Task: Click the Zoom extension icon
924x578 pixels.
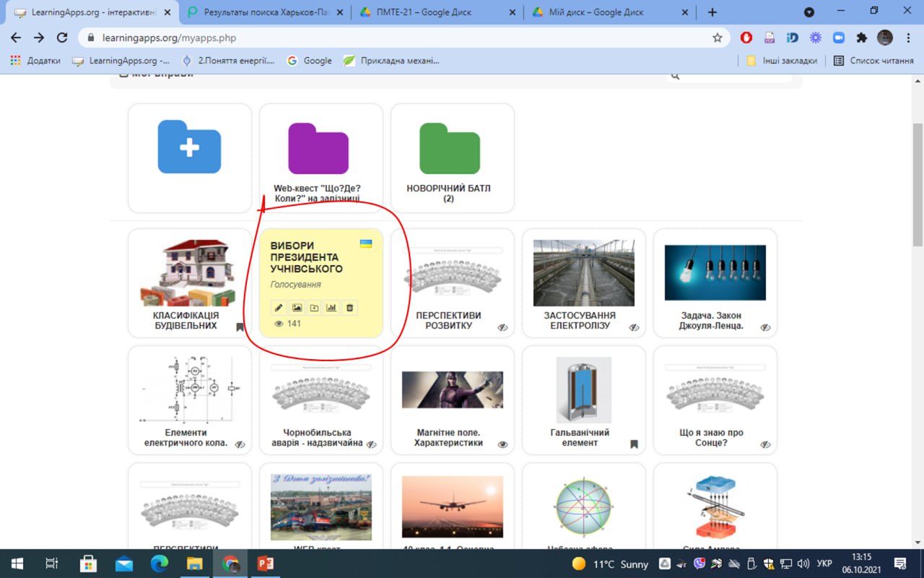Action: click(839, 38)
